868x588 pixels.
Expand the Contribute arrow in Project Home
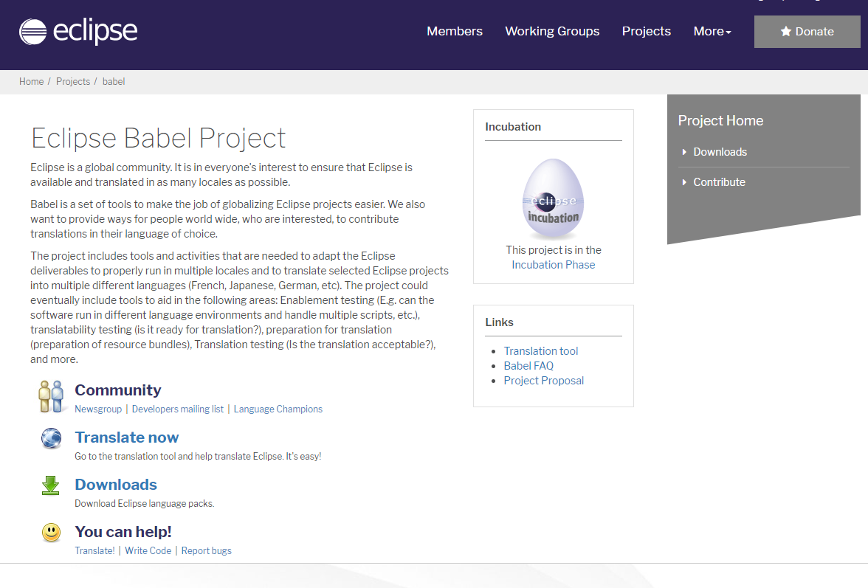tap(684, 182)
